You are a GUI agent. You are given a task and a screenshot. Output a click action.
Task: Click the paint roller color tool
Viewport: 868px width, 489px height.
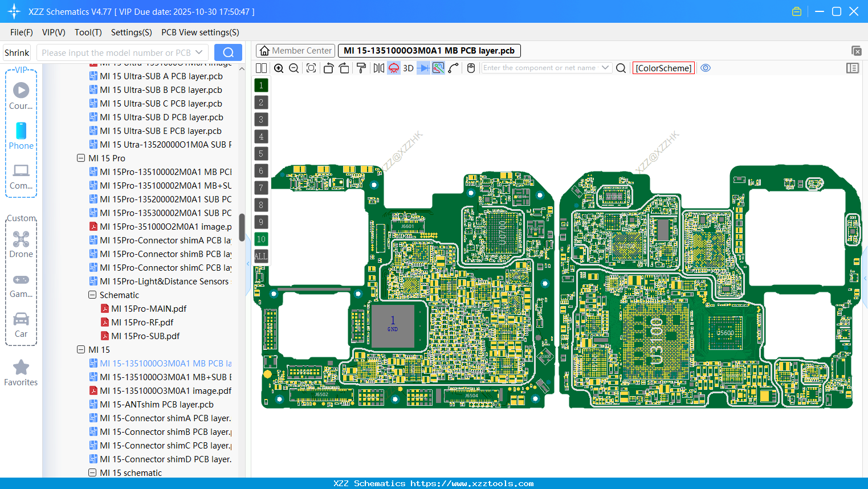361,68
